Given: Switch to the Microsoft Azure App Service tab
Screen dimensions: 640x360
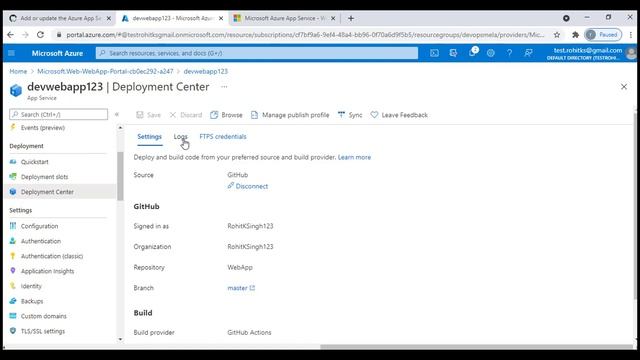Looking at the screenshot, I should point(284,18).
